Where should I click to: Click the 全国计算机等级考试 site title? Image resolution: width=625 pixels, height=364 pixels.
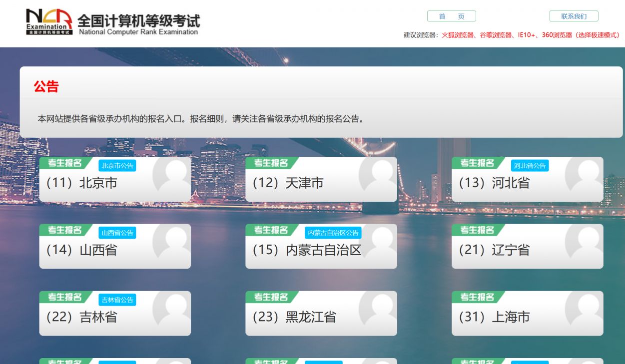[138, 21]
